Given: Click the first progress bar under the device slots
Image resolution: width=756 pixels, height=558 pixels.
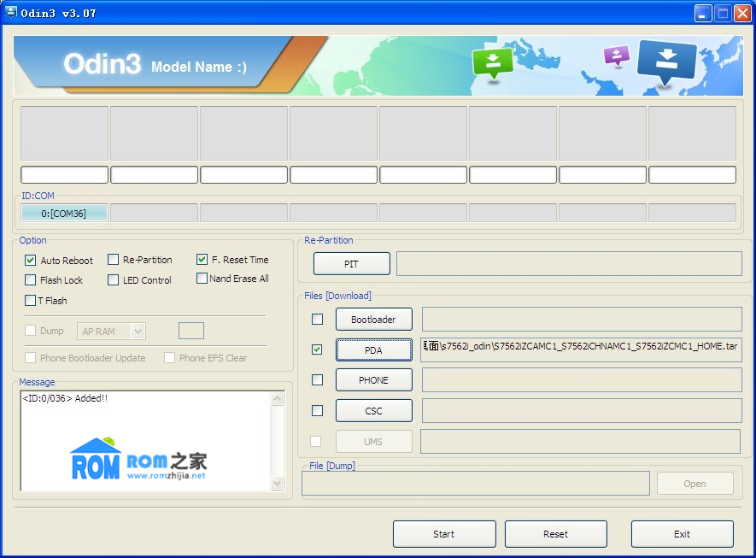Looking at the screenshot, I should (64, 174).
